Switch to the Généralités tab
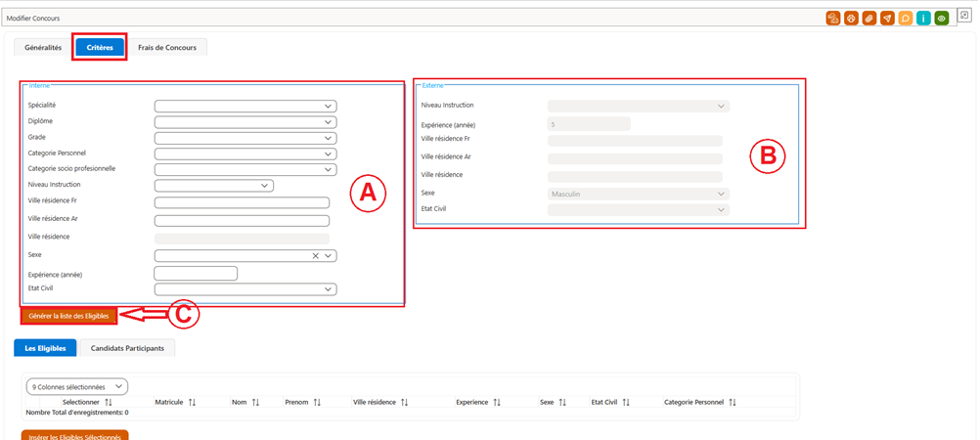The width and height of the screenshot is (980, 440). (x=43, y=48)
